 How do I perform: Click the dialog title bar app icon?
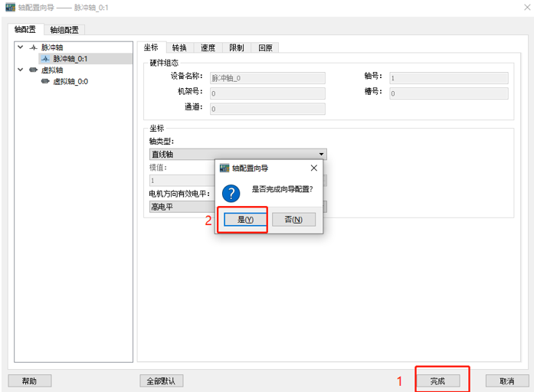click(224, 168)
